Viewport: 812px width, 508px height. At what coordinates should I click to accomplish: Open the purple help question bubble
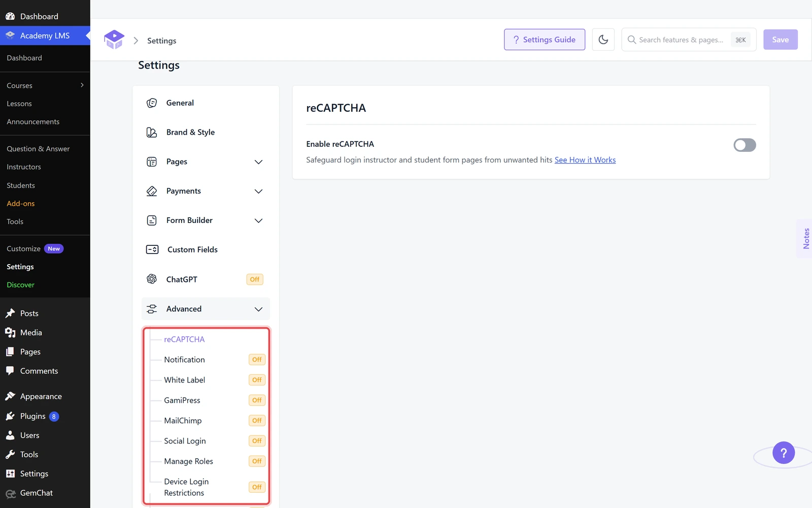pyautogui.click(x=784, y=453)
